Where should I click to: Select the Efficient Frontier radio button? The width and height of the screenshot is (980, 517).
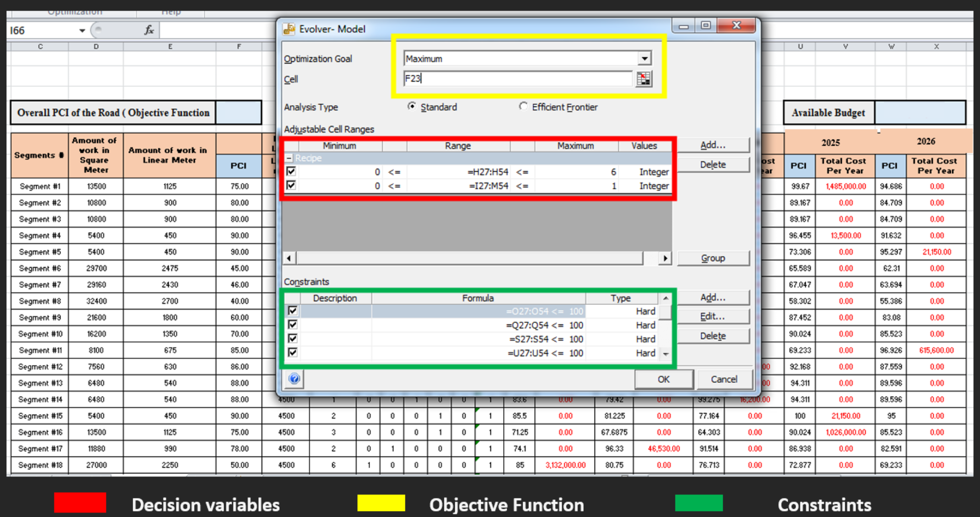(x=523, y=106)
